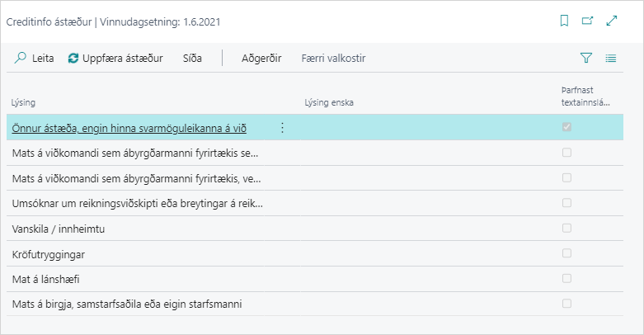Toggle checkbox for Önnur ástæða row
Viewport: 644px width, 335px height.
pyautogui.click(x=566, y=127)
